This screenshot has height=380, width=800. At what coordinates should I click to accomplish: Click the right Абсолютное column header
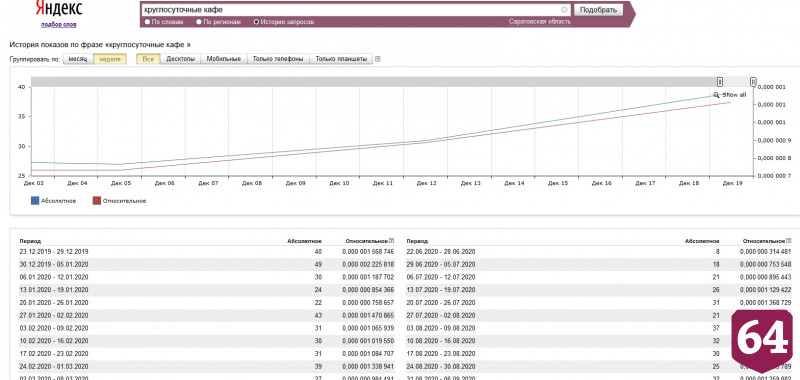click(703, 241)
